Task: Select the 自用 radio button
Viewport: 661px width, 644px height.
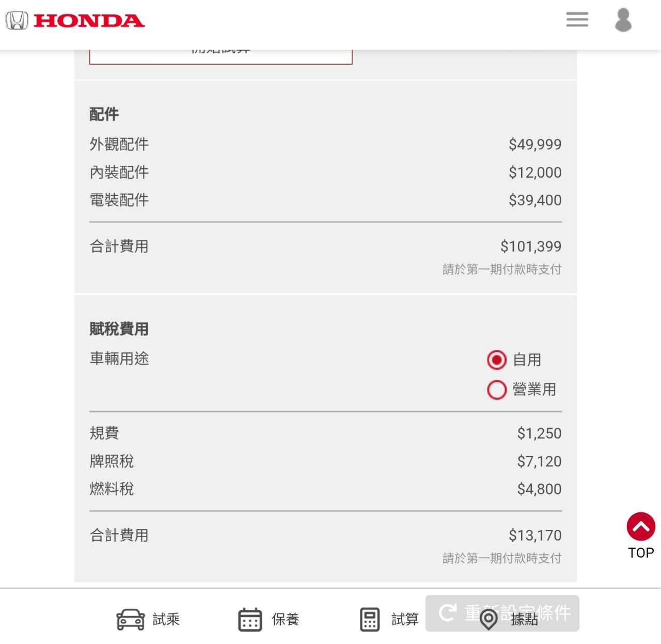Action: (x=497, y=360)
